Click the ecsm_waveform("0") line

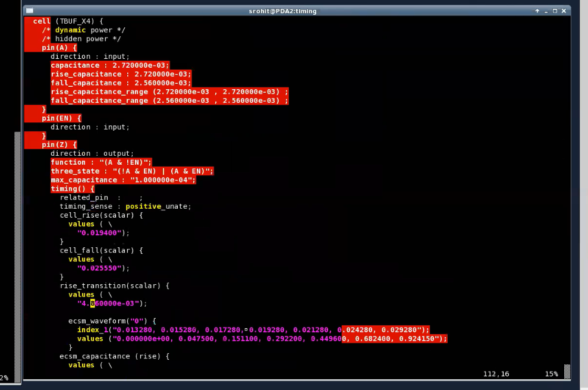(x=112, y=321)
